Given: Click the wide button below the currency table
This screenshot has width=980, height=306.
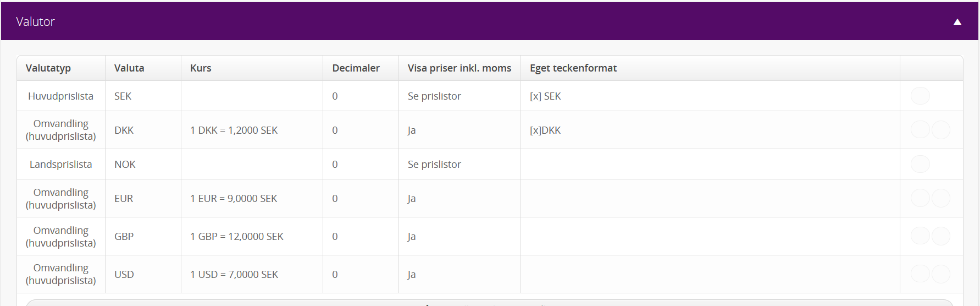Looking at the screenshot, I should [x=490, y=303].
